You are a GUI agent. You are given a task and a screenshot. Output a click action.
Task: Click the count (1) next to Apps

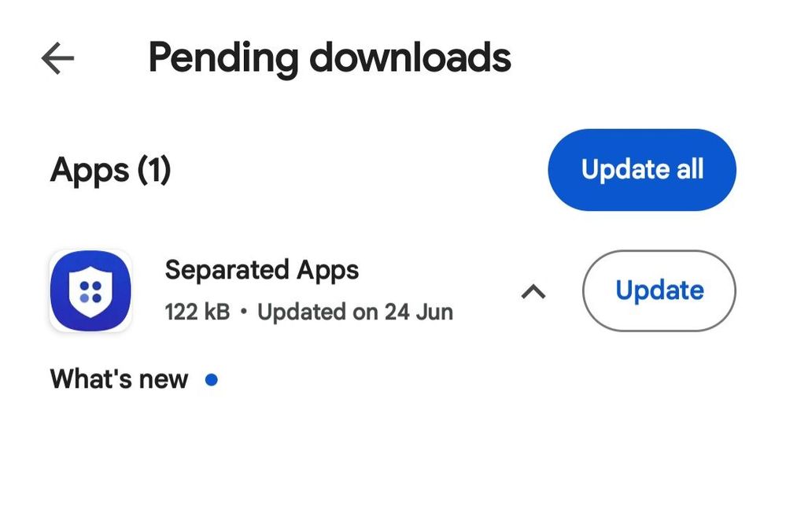pyautogui.click(x=154, y=171)
